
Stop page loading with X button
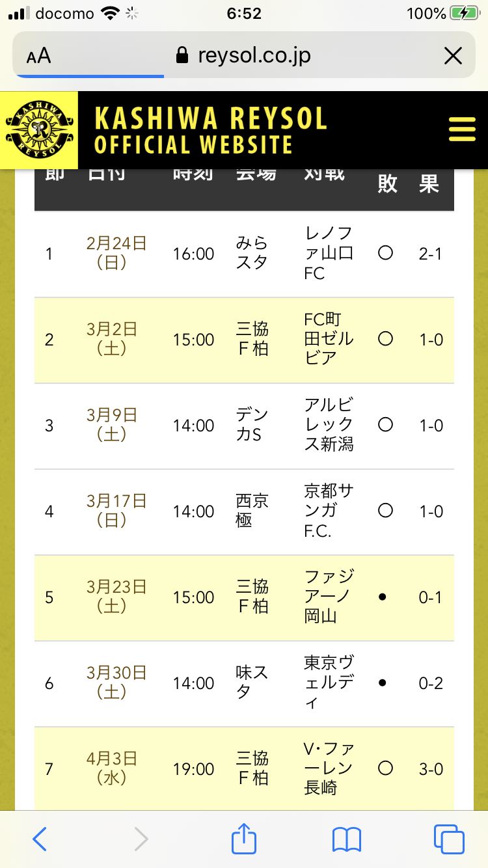[x=453, y=56]
